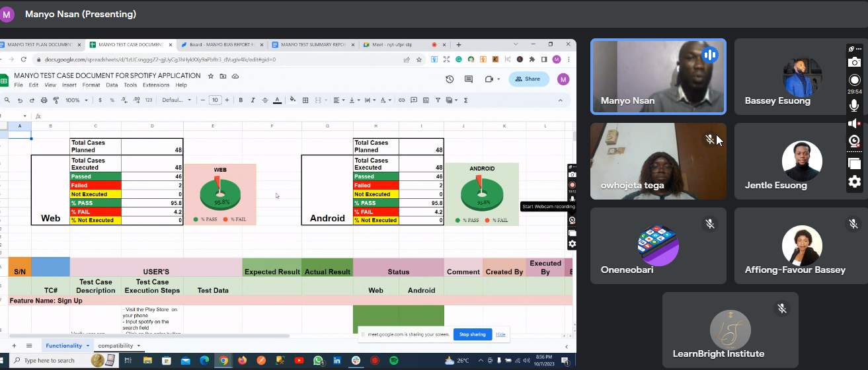Click the Share button
The image size is (868, 370).
click(529, 79)
